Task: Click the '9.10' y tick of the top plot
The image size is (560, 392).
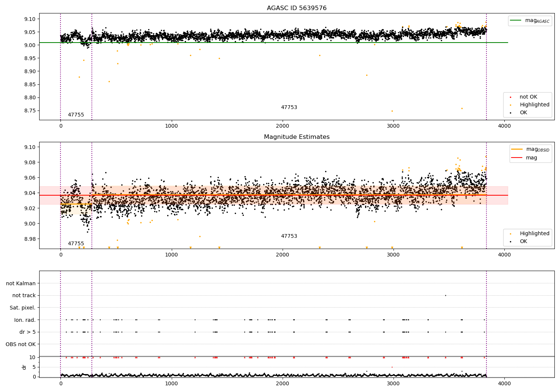Action: pos(29,19)
